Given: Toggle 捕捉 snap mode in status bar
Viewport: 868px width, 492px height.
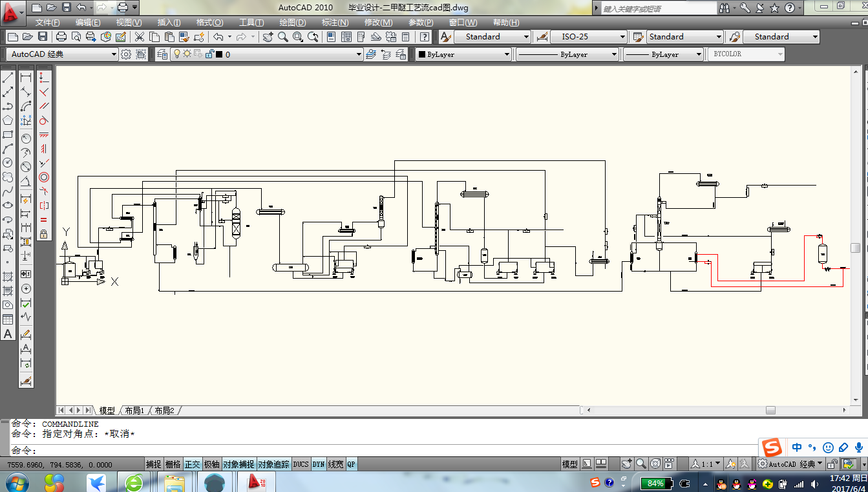Looking at the screenshot, I should click(153, 464).
